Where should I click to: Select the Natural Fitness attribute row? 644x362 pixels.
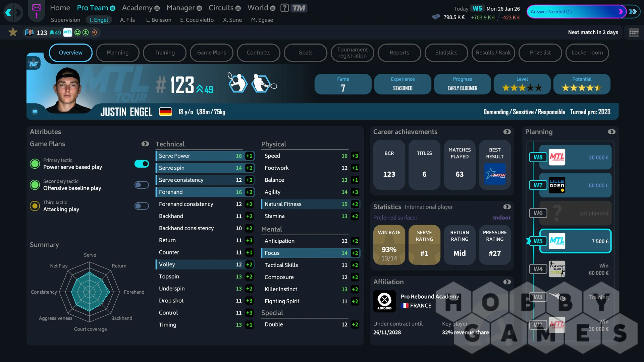coord(311,204)
